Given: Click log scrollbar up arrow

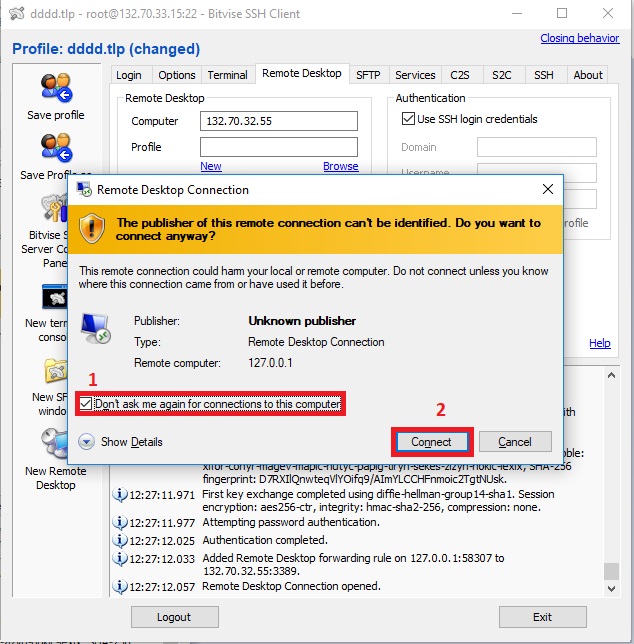Looking at the screenshot, I should (x=611, y=375).
